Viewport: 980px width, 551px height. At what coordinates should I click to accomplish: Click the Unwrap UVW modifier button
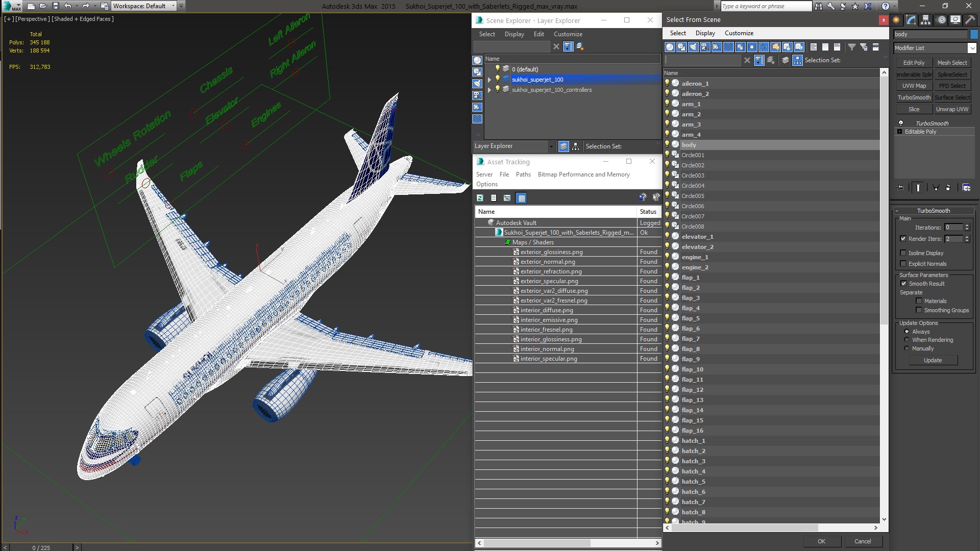(x=952, y=109)
